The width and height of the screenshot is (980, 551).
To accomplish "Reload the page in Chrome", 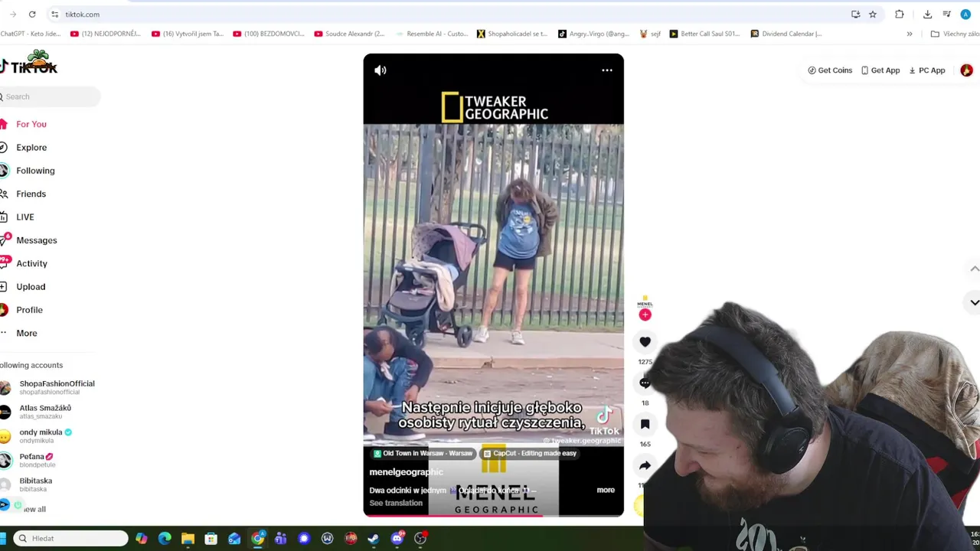I will pos(32,15).
